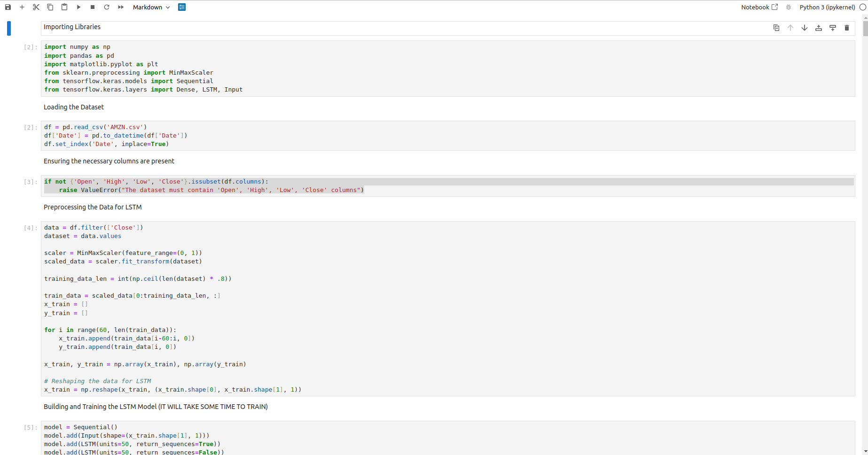The width and height of the screenshot is (868, 455).
Task: Save the notebook with the disk icon
Action: 8,7
